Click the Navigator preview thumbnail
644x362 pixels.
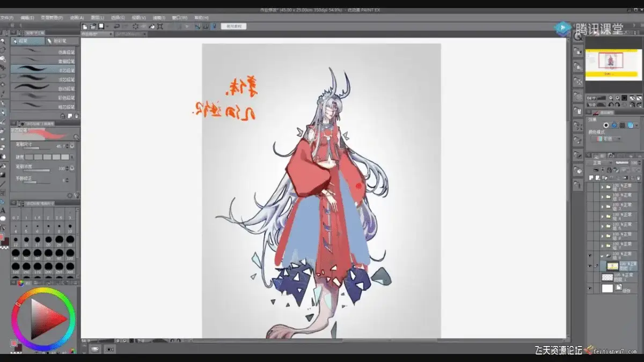[x=613, y=64]
